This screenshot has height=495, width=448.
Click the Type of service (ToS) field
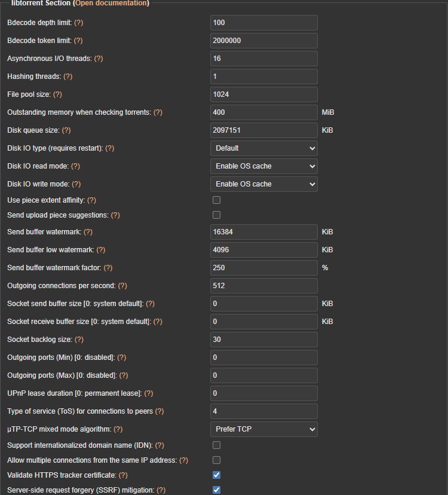click(x=264, y=411)
